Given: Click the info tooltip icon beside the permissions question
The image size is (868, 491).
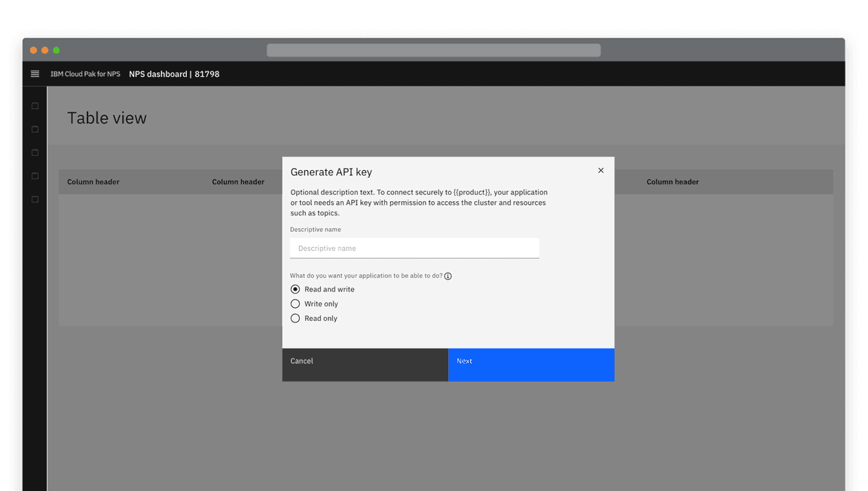Looking at the screenshot, I should 448,276.
